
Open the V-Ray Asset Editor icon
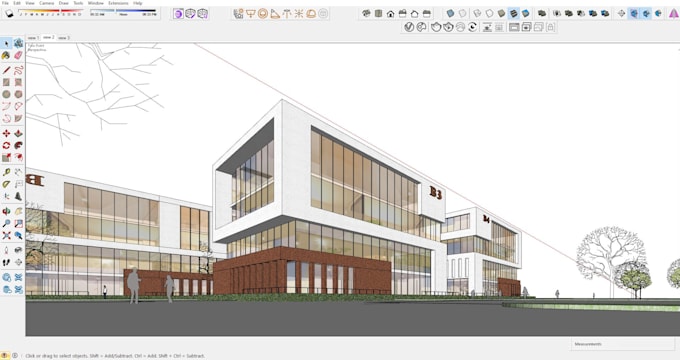(409, 27)
